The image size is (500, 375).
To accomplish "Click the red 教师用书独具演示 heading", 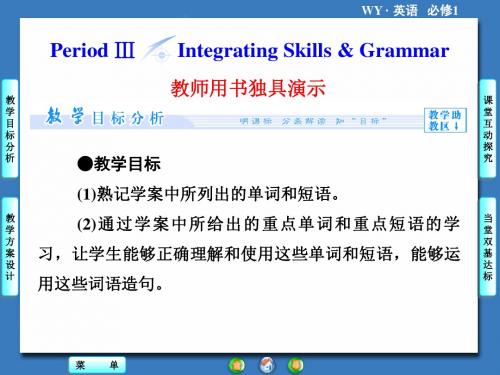I will point(248,89).
